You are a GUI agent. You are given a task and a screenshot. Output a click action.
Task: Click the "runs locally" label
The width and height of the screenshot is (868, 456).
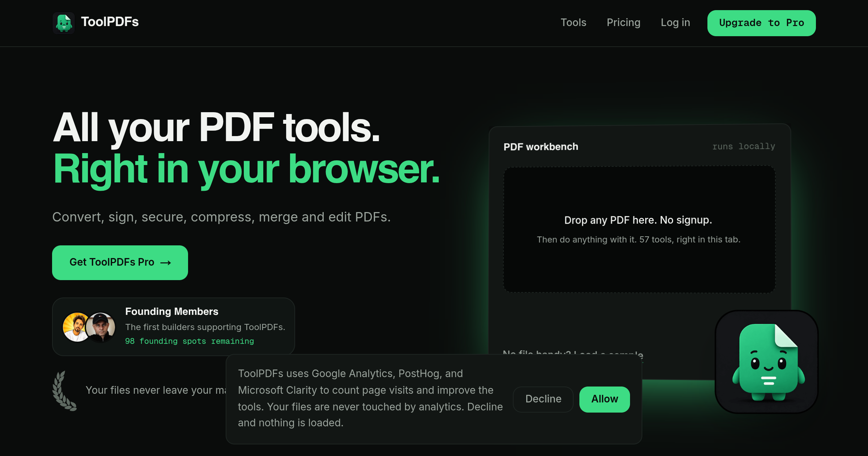tap(744, 146)
